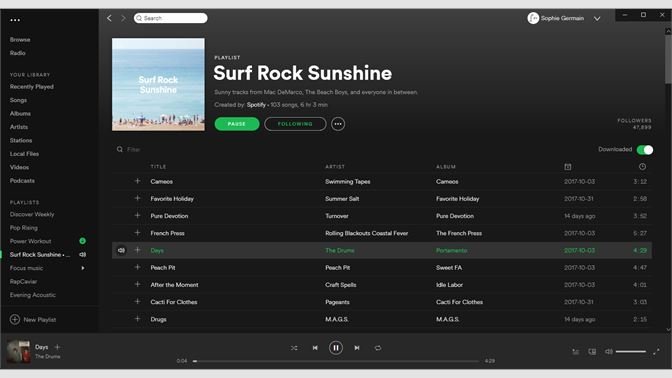Skip to next track
672x378 pixels.
point(357,348)
